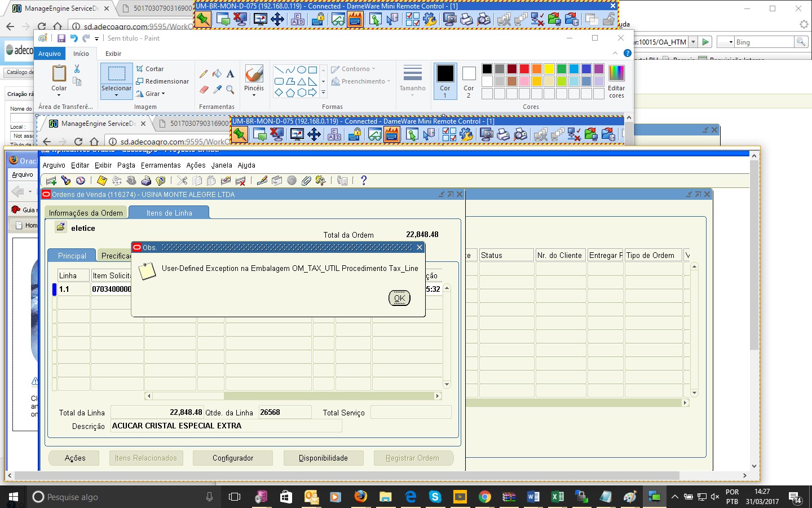Screen dimensions: 812x508
Task: Click the Paint help question mark icon
Action: [x=628, y=53]
